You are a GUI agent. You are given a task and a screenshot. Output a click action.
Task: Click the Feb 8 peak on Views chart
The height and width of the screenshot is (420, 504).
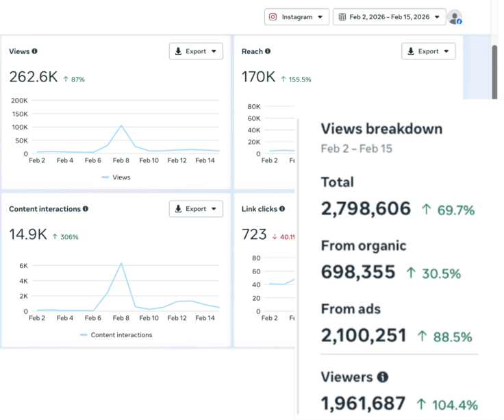tap(121, 125)
